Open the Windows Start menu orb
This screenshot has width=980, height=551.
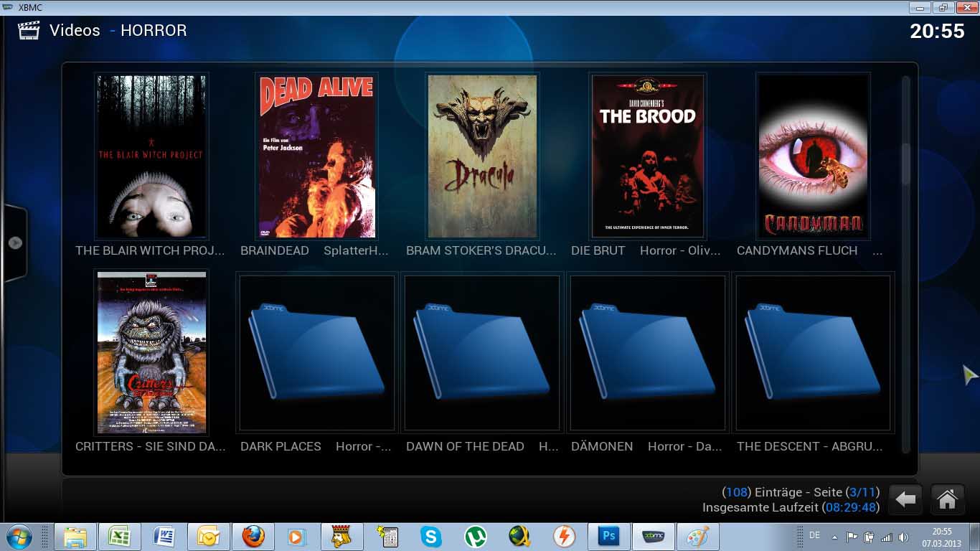click(18, 537)
